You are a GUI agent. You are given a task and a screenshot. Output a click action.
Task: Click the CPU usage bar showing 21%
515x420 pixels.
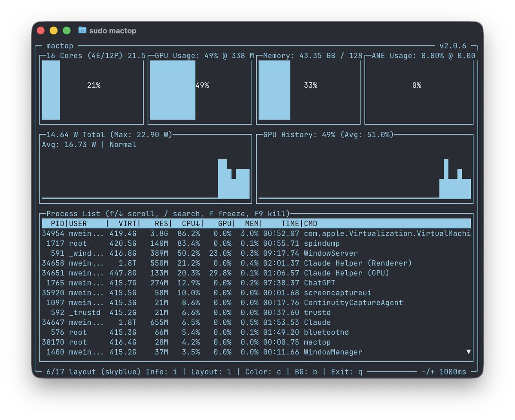pos(51,90)
